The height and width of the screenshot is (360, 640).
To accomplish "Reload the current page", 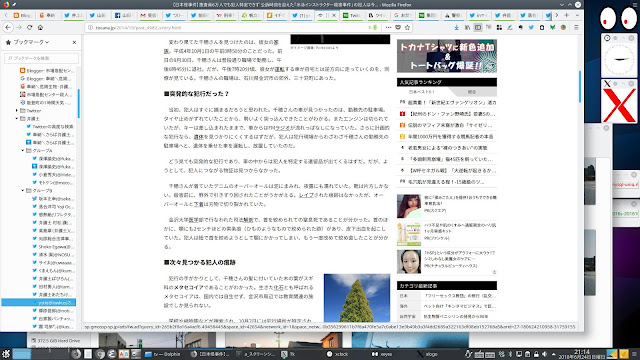I will pyautogui.click(x=29, y=27).
